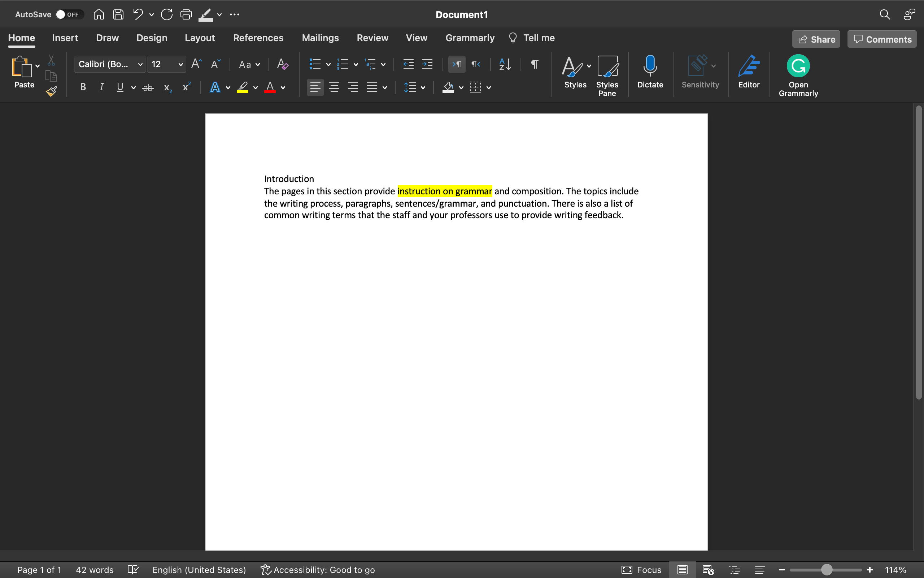Undo the last action
Screen dimensions: 924x578
point(138,14)
